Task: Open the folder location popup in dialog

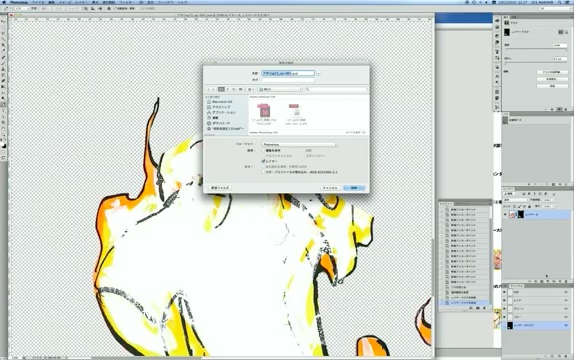Action: 280,89
